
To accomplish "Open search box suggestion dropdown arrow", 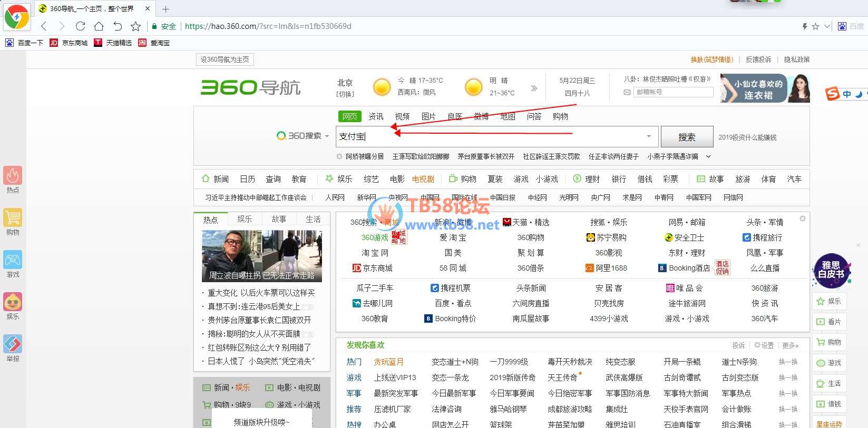I will [649, 136].
